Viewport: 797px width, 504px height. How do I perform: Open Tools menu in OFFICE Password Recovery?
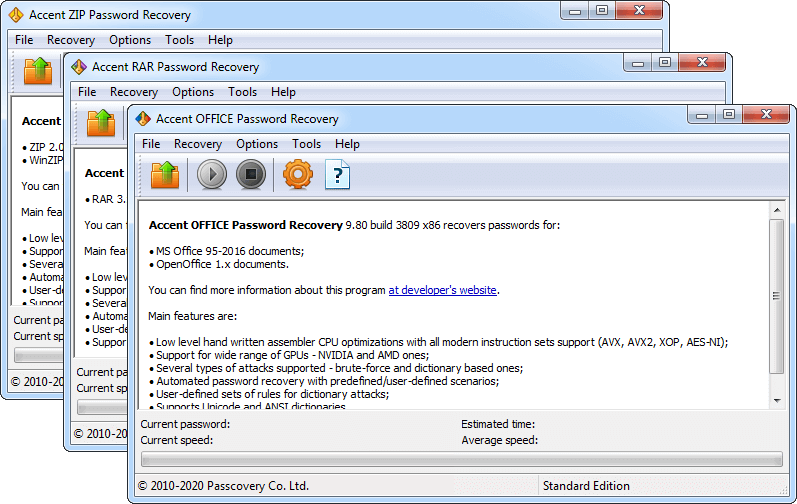tap(306, 144)
